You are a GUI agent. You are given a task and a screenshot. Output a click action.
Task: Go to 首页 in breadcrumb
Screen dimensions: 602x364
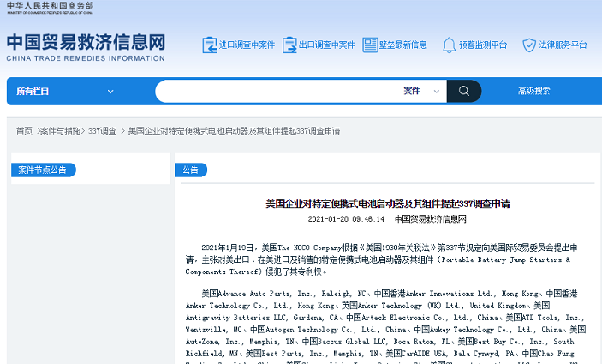click(x=24, y=131)
